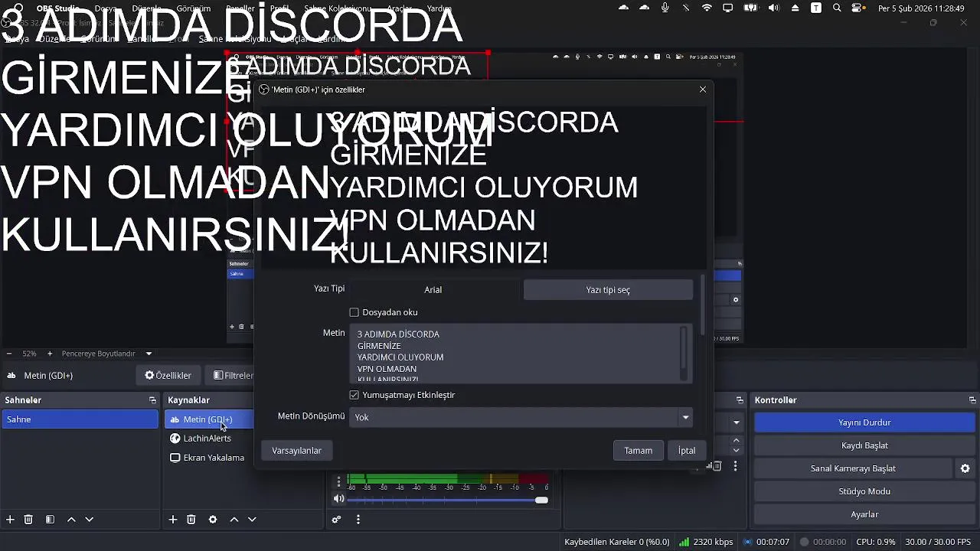Zoom in preview with plus icon
This screenshot has width=980, height=551.
(50, 354)
